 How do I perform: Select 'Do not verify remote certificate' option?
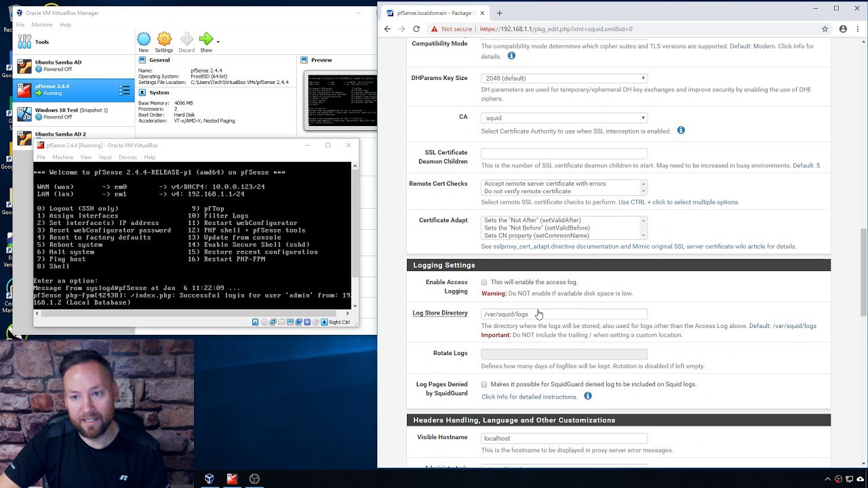click(527, 191)
